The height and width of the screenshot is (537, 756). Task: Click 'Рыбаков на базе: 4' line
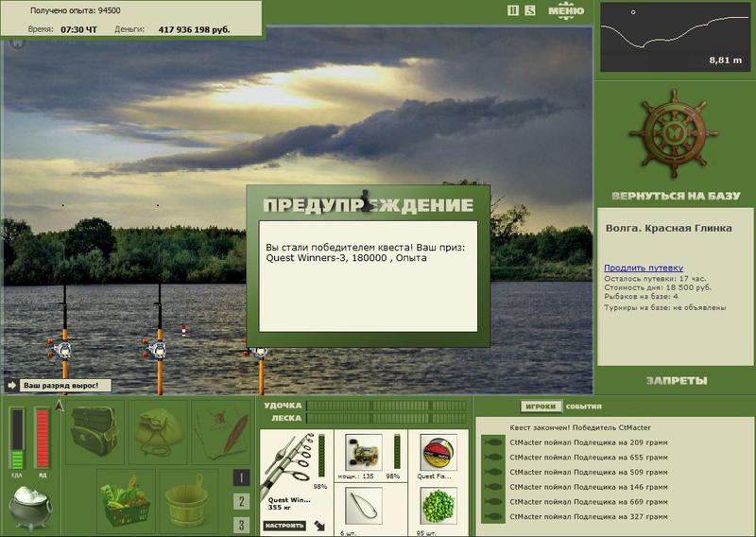point(641,296)
